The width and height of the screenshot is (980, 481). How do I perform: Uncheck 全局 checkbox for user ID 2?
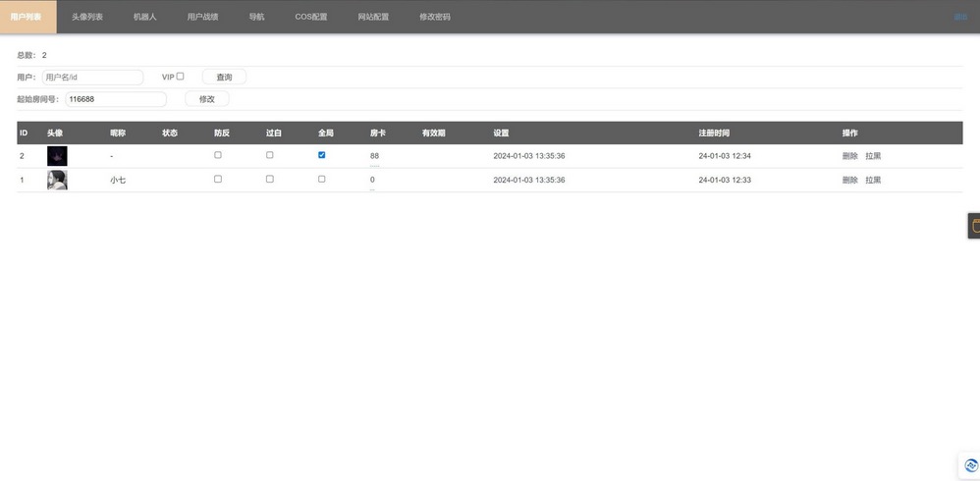[322, 155]
